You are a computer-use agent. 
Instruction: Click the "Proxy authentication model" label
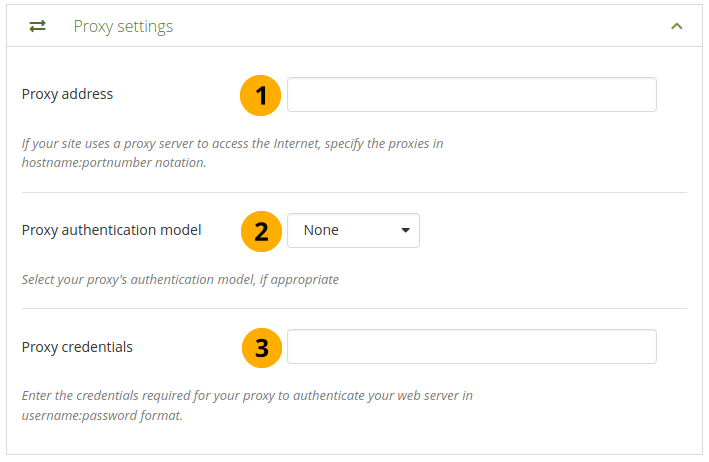point(111,230)
